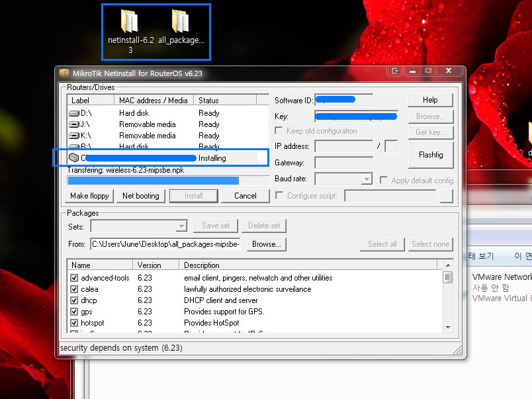The height and width of the screenshot is (399, 532).
Task: Click 'Hard disk' media text of D:\ row
Action: point(134,113)
